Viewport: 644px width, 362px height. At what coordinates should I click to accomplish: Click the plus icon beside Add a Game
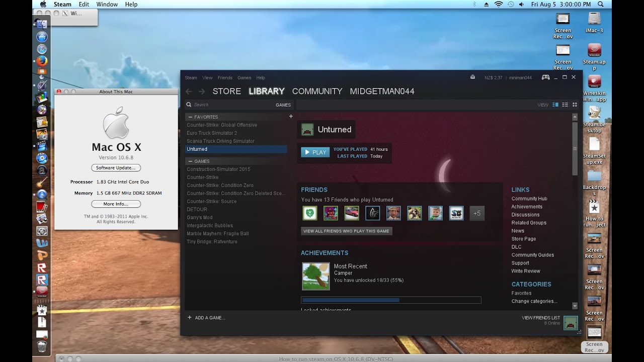(x=190, y=318)
